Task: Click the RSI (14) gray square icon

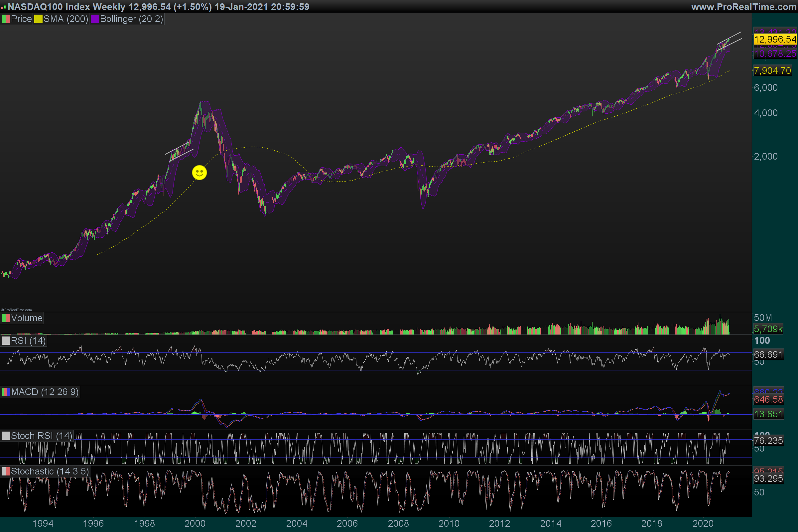Action: [x=5, y=340]
